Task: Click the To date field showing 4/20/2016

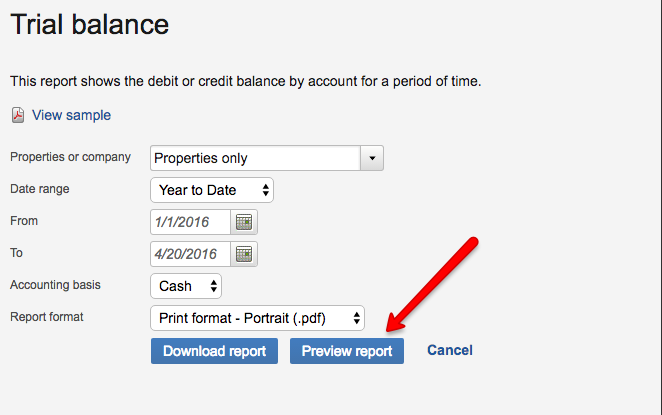Action: [x=190, y=253]
